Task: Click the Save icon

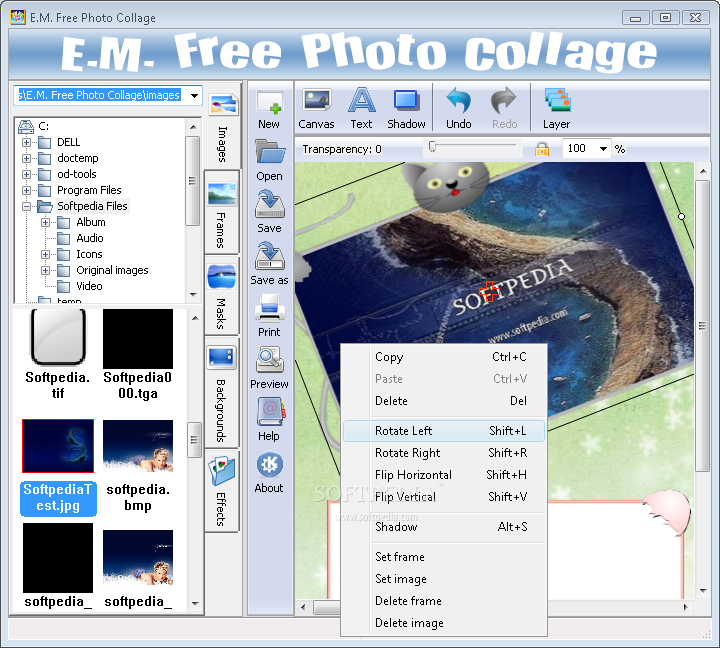Action: (270, 204)
